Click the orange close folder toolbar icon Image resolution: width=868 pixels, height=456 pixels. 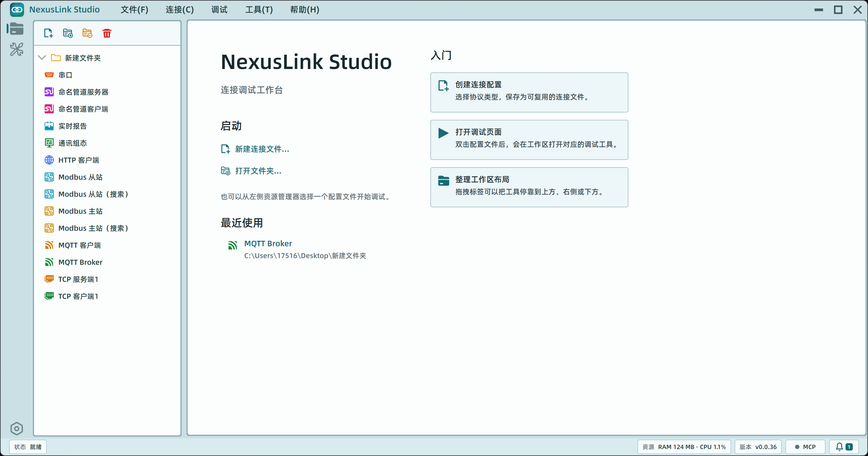87,33
